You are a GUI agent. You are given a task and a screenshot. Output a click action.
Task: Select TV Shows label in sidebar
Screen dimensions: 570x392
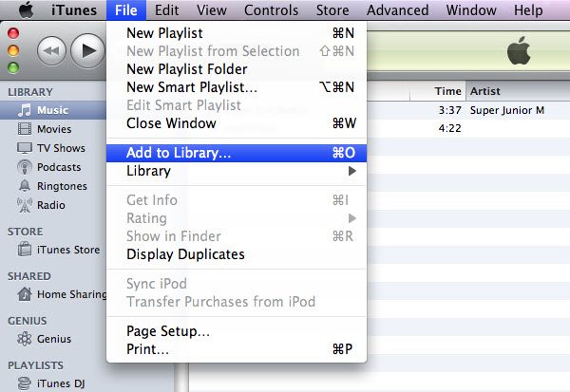pos(61,148)
